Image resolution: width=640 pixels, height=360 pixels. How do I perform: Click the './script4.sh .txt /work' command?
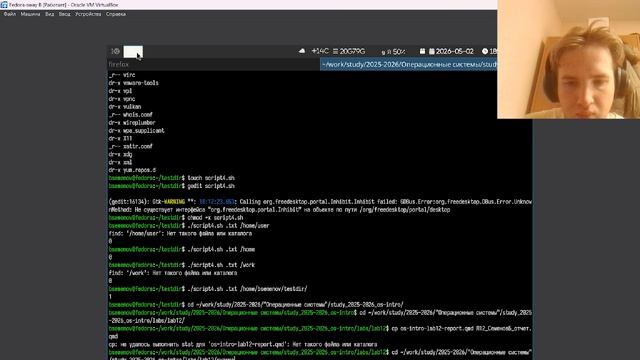point(221,265)
